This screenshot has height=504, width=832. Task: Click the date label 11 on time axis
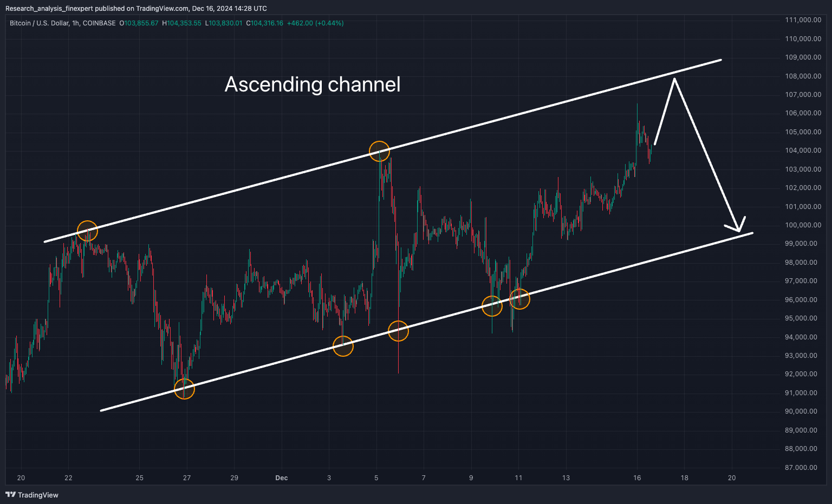pos(518,478)
